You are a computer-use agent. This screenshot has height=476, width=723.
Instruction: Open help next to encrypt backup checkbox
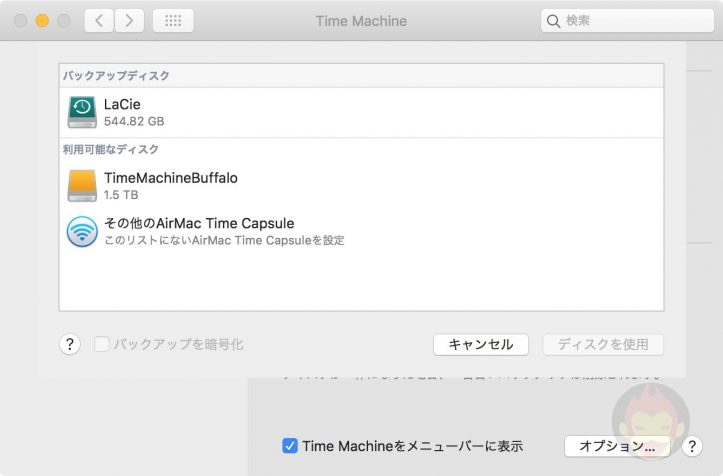tap(70, 344)
